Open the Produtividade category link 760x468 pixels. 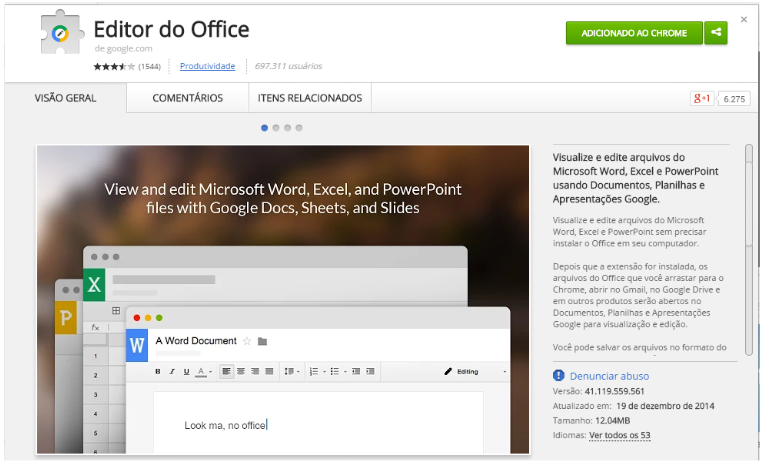(x=207, y=66)
